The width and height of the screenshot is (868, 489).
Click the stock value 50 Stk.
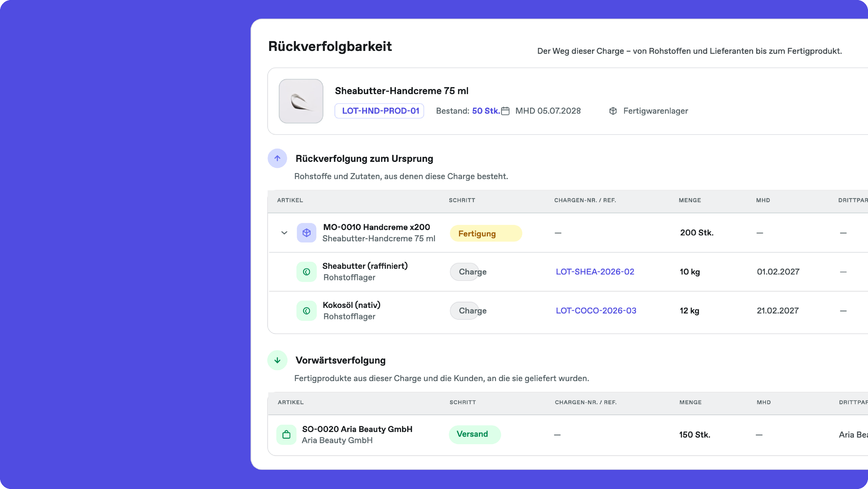pos(486,111)
